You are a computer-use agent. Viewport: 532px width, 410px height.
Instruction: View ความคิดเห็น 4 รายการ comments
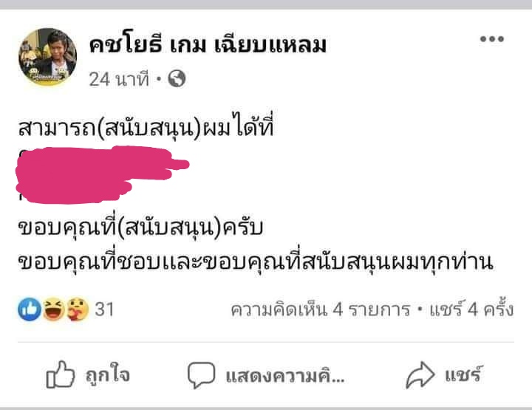(321, 310)
